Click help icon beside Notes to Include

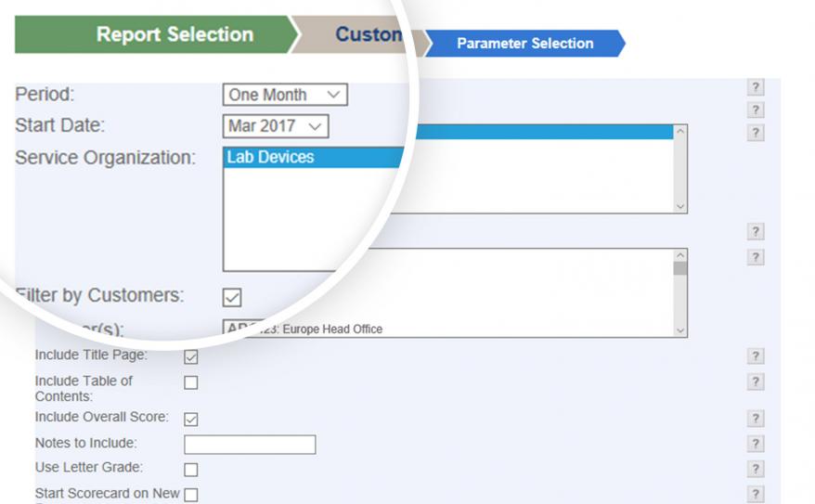pos(756,444)
